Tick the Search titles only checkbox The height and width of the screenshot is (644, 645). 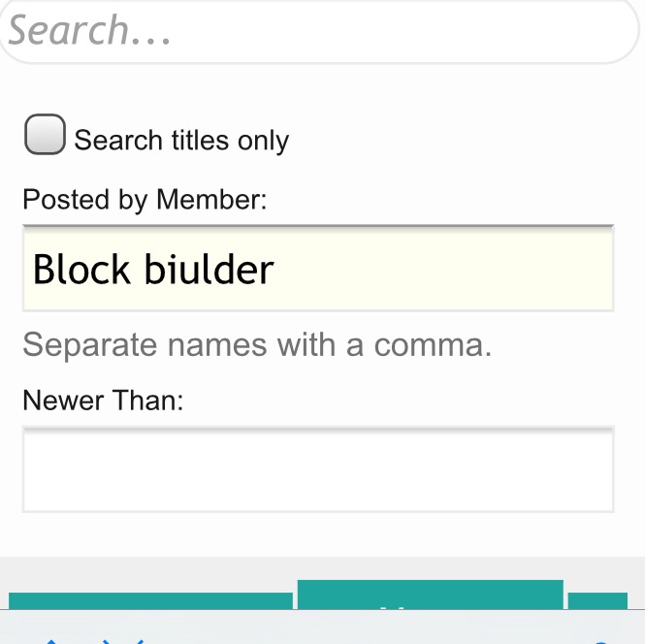click(x=45, y=134)
